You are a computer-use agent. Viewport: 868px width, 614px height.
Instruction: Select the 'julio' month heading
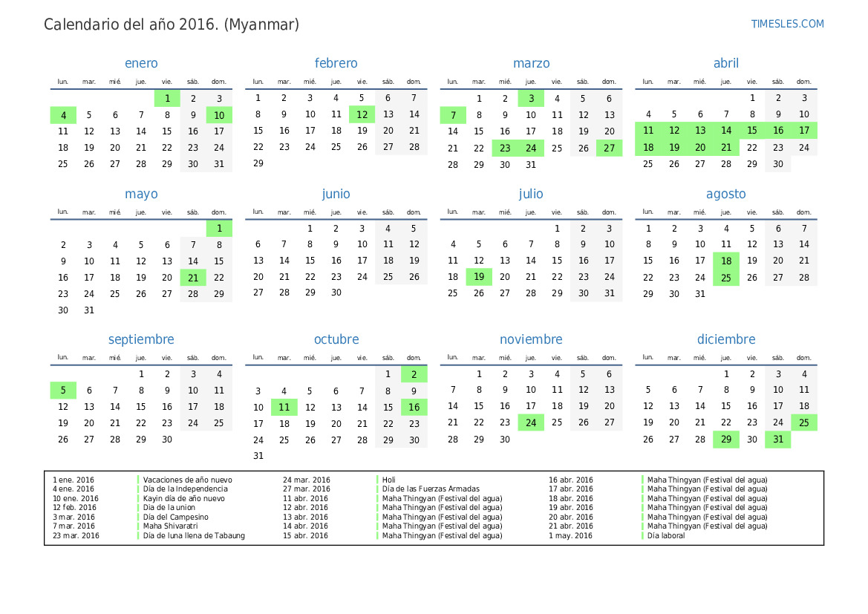coord(531,194)
